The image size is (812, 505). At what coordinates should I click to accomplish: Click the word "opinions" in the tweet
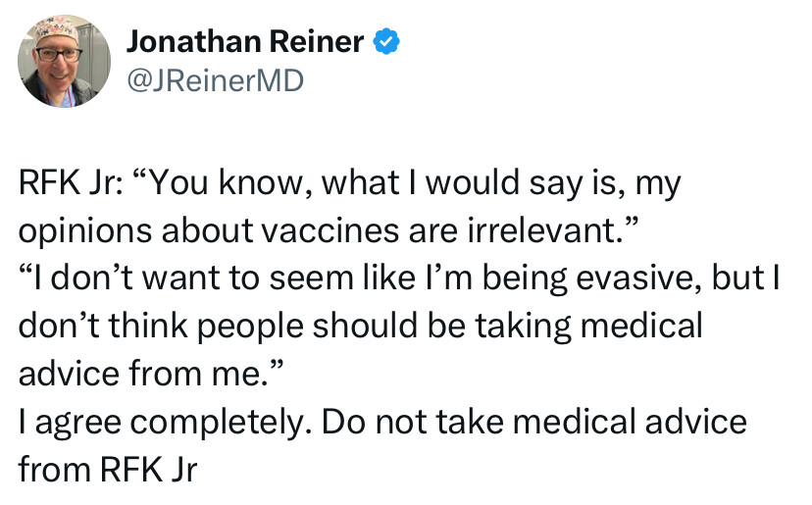85,232
